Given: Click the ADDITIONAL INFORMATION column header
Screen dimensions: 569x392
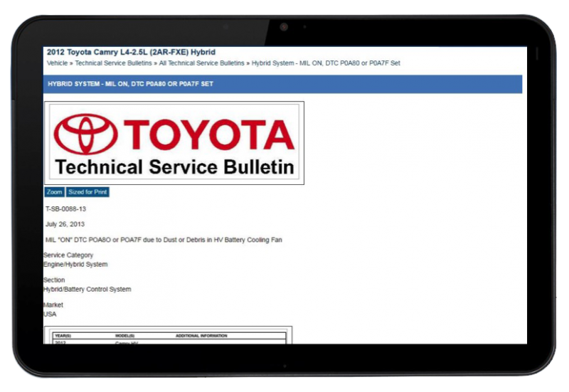Looking at the screenshot, I should pyautogui.click(x=201, y=336).
